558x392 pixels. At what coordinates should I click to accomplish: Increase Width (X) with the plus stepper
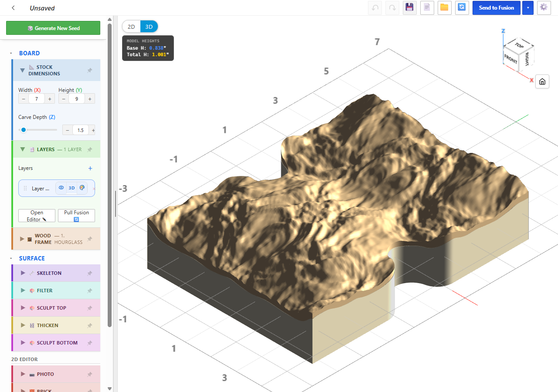pos(50,99)
